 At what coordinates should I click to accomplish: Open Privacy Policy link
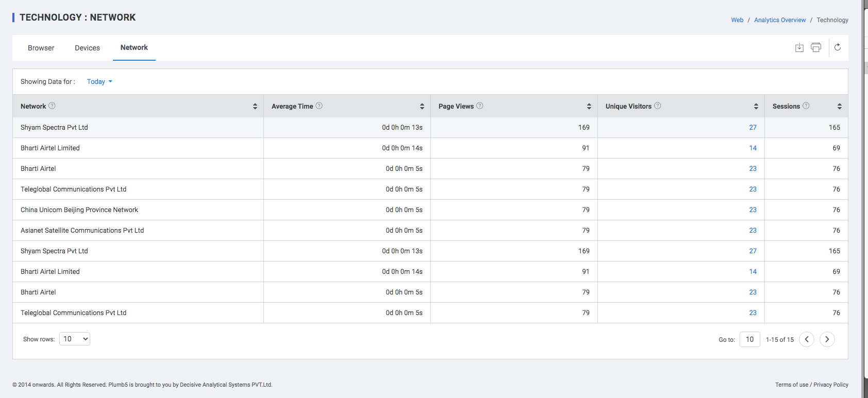(x=831, y=385)
